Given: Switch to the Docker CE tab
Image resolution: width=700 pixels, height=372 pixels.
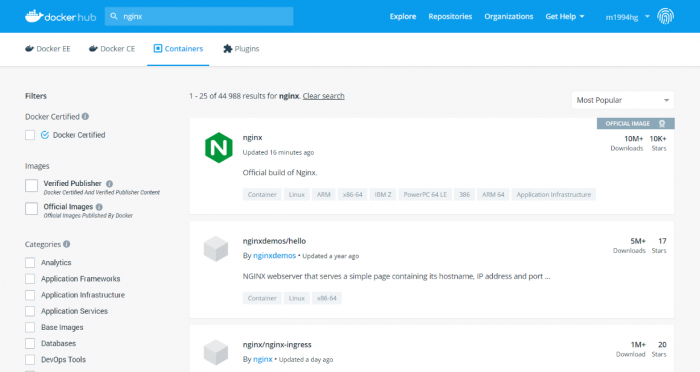Looking at the screenshot, I should [112, 49].
